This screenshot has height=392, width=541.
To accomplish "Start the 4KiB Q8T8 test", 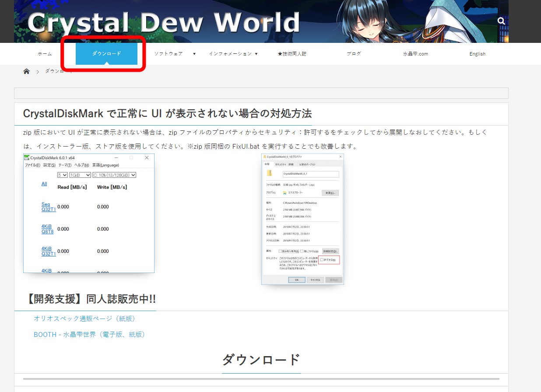I will [x=47, y=229].
